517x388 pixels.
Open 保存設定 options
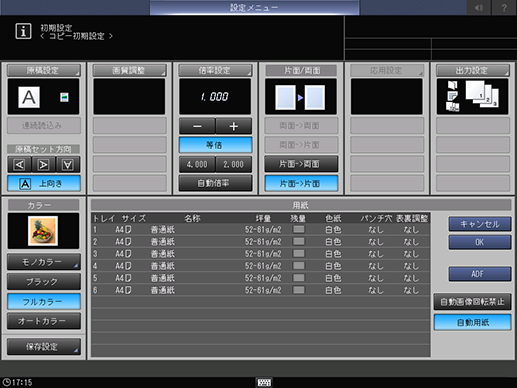tap(44, 347)
